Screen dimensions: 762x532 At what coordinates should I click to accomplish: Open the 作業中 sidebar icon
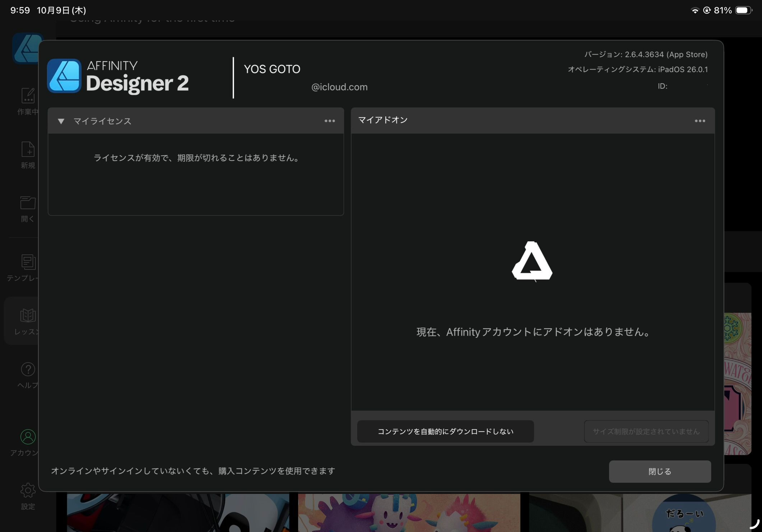click(28, 96)
